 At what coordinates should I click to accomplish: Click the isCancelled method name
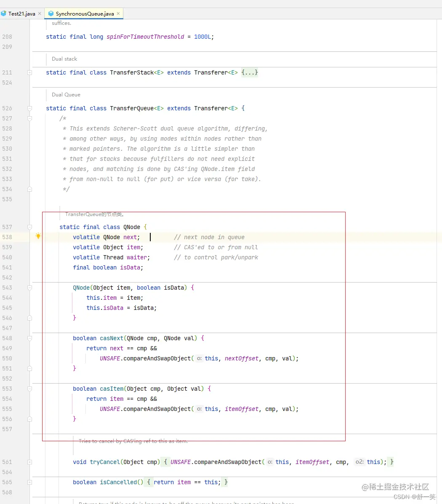(x=118, y=482)
